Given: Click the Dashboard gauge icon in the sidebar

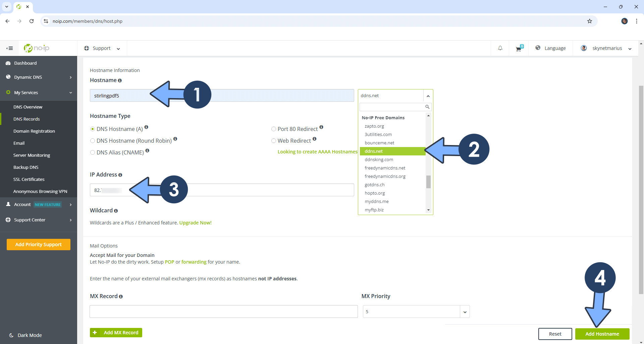Looking at the screenshot, I should click(x=8, y=63).
